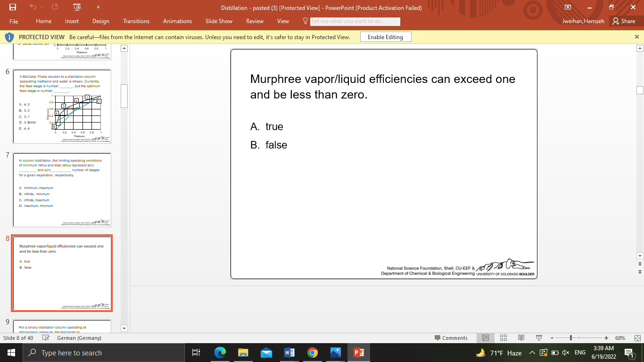
Task: Click answer 'B. false' on the slide
Action: click(x=269, y=145)
